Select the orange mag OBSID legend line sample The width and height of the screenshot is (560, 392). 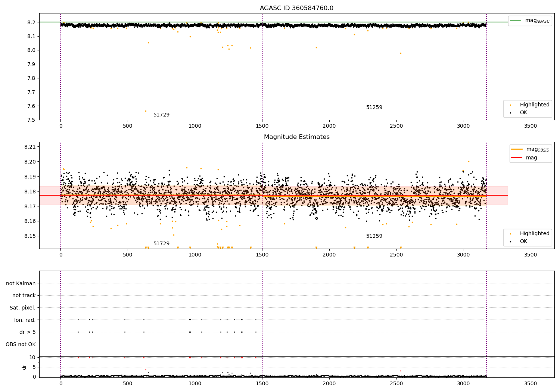click(517, 149)
